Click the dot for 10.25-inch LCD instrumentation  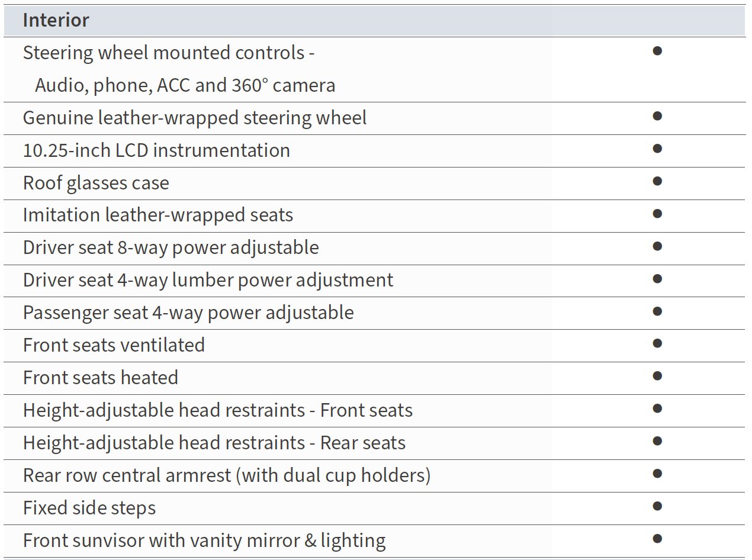click(x=657, y=149)
